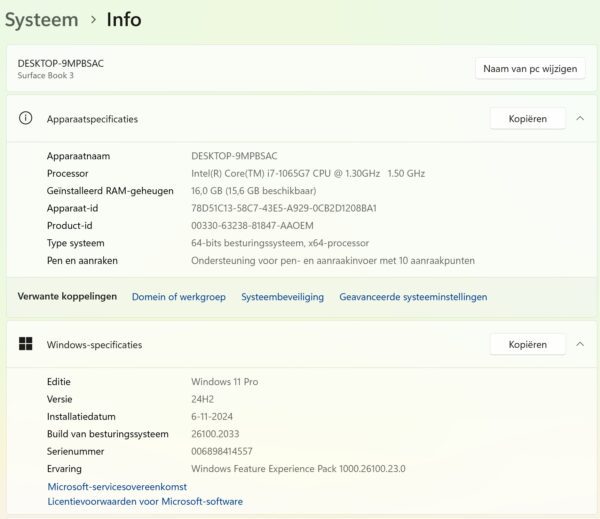Click the Windows logo beside Windows-specificaties

[26, 344]
